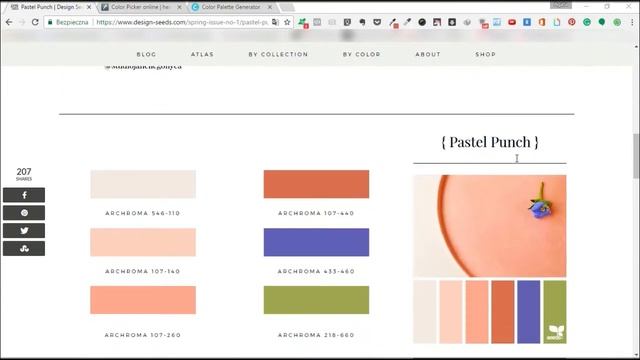Select the Archroma 107-260 salmon swatch
This screenshot has height=360, width=640.
143,300
